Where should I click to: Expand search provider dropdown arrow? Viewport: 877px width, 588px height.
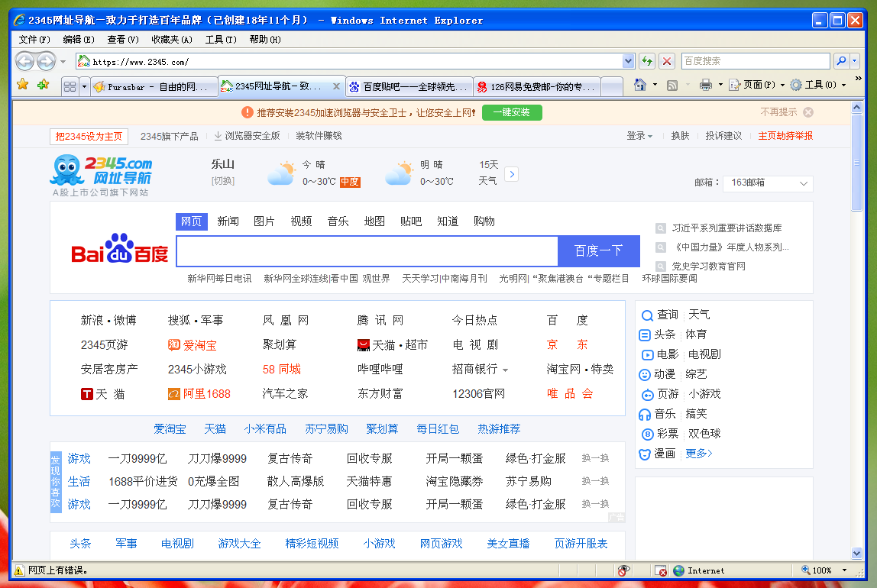[855, 60]
